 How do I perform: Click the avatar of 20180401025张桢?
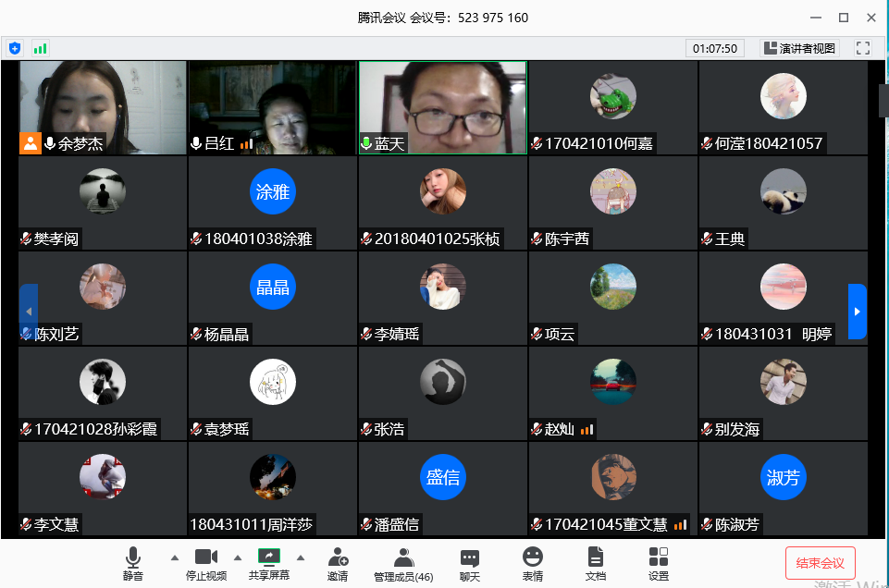[443, 191]
